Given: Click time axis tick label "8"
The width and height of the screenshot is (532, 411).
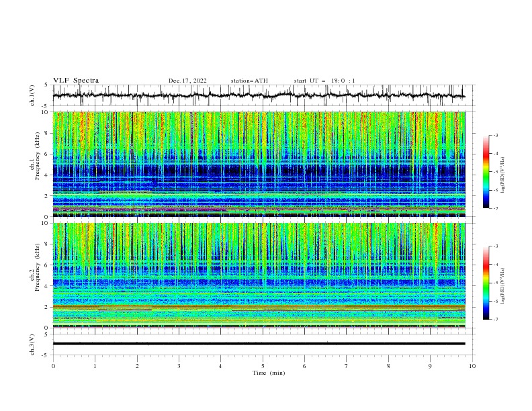Looking at the screenshot, I should 388,366.
